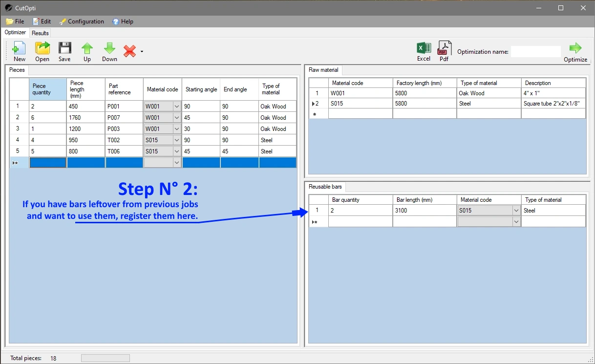Move row down with green Down arrow
The width and height of the screenshot is (595, 364).
[109, 51]
